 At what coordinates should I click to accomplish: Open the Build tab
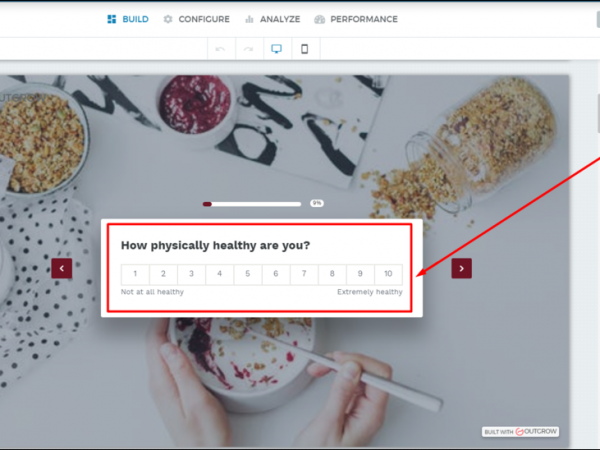(x=128, y=19)
